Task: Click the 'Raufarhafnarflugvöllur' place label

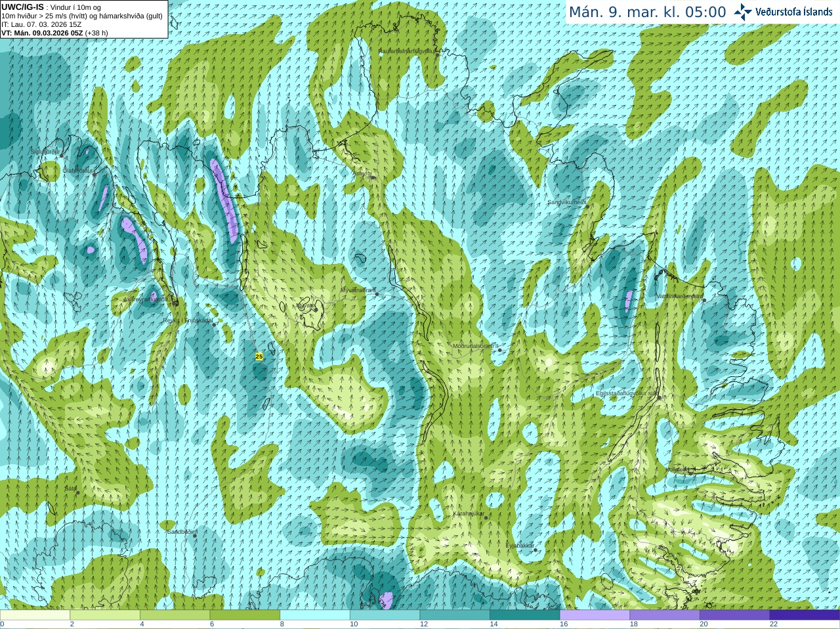Action: pos(407,51)
